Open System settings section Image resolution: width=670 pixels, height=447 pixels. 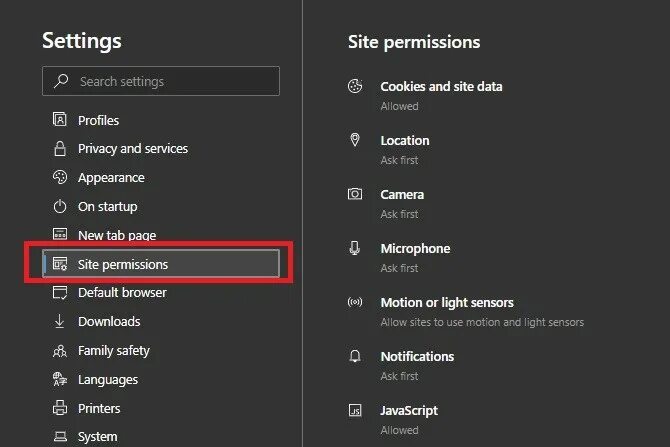pos(97,437)
